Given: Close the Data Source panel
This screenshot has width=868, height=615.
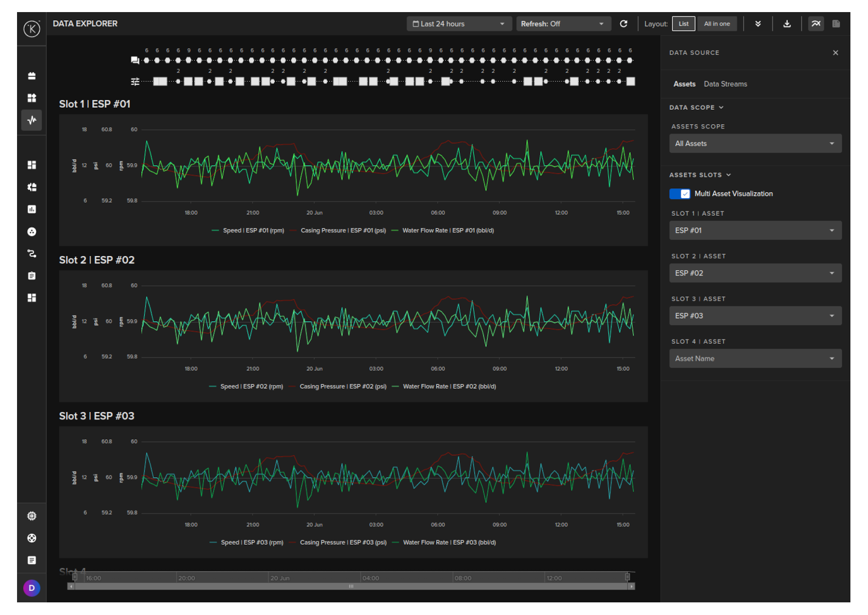Looking at the screenshot, I should 836,53.
